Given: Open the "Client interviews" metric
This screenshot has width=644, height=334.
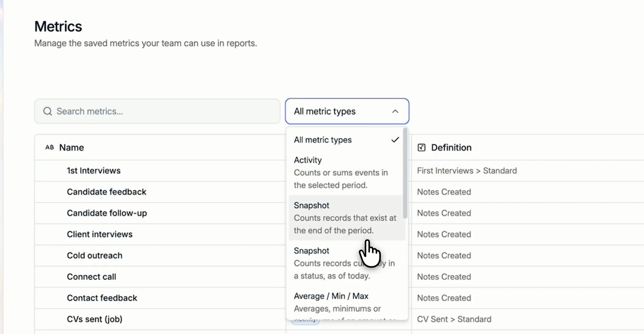Looking at the screenshot, I should point(100,234).
